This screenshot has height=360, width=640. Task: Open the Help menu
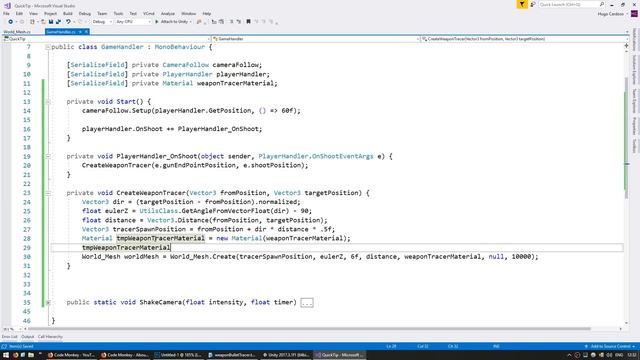[207, 13]
